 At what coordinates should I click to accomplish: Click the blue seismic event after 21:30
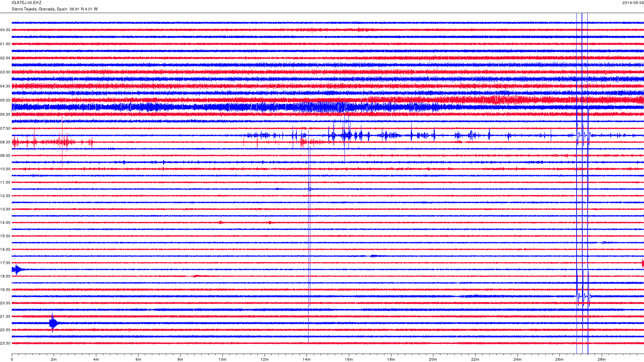coord(54,323)
